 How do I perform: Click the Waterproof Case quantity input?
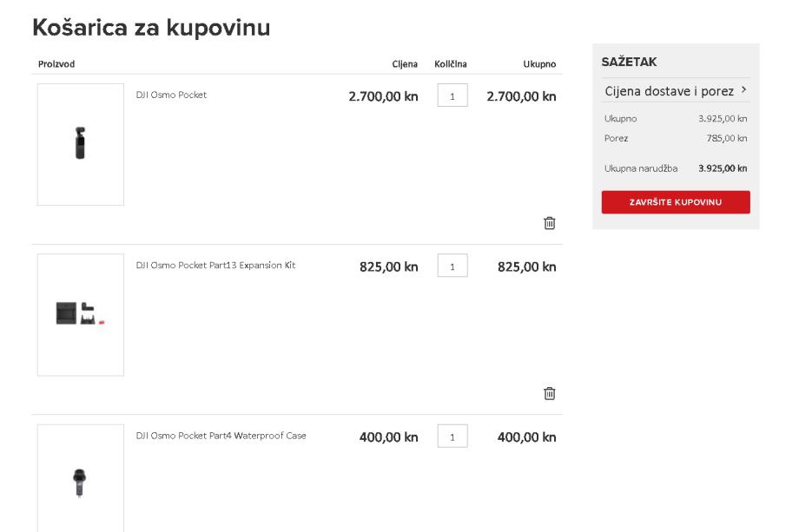452,436
